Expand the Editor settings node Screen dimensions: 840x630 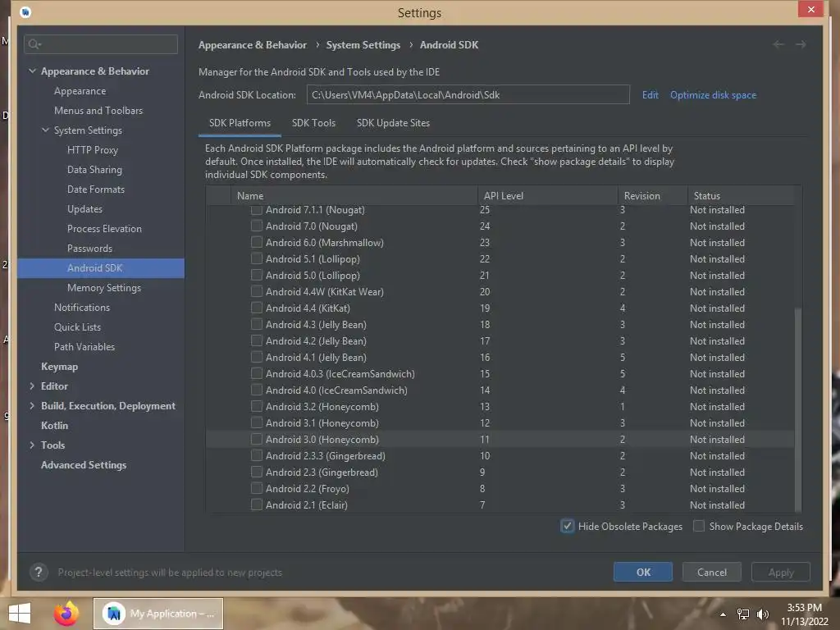click(32, 386)
